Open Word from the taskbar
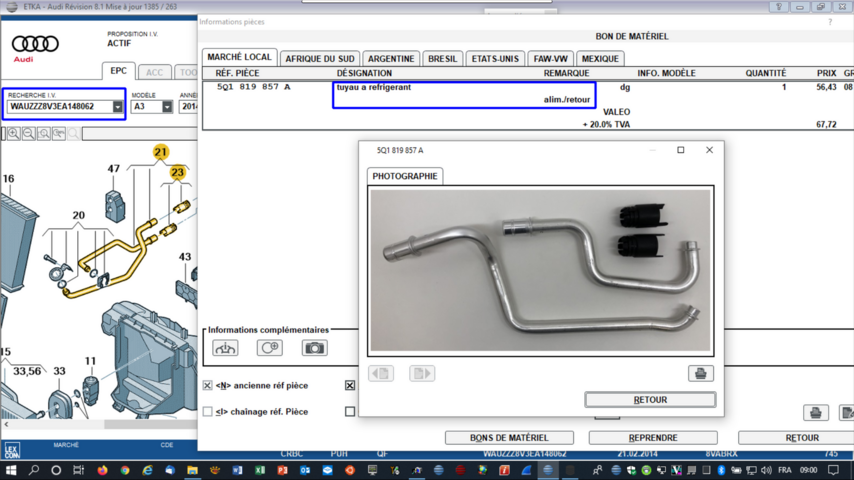Screen dimensions: 854x480 pyautogui.click(x=237, y=470)
